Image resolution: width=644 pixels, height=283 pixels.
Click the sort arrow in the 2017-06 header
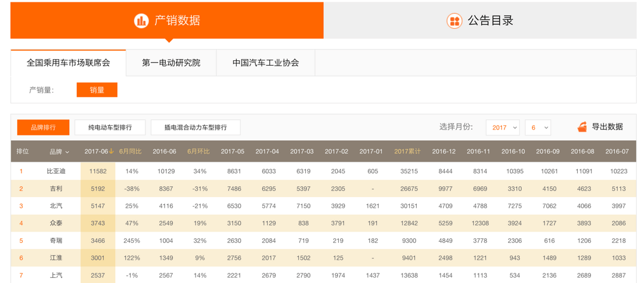(112, 151)
